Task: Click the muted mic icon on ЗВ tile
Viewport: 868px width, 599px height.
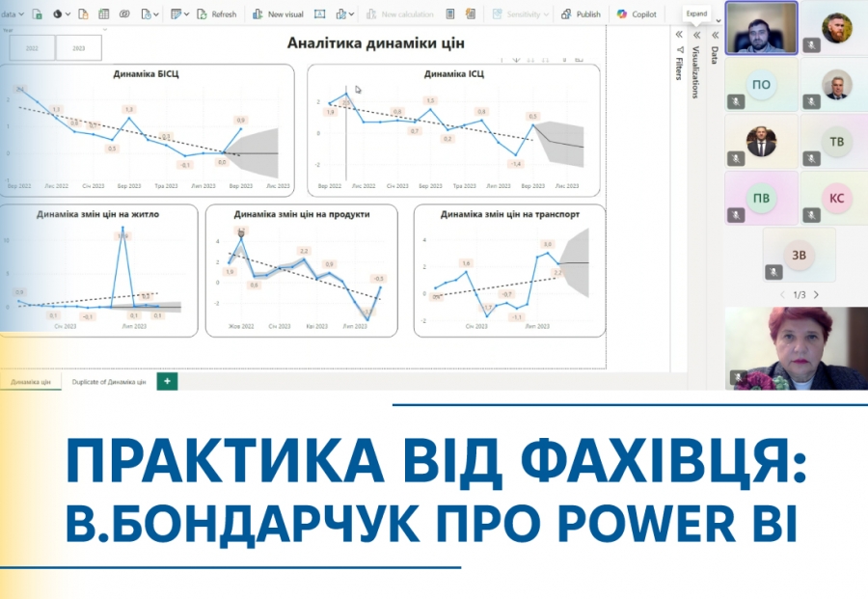Action: pyautogui.click(x=773, y=272)
